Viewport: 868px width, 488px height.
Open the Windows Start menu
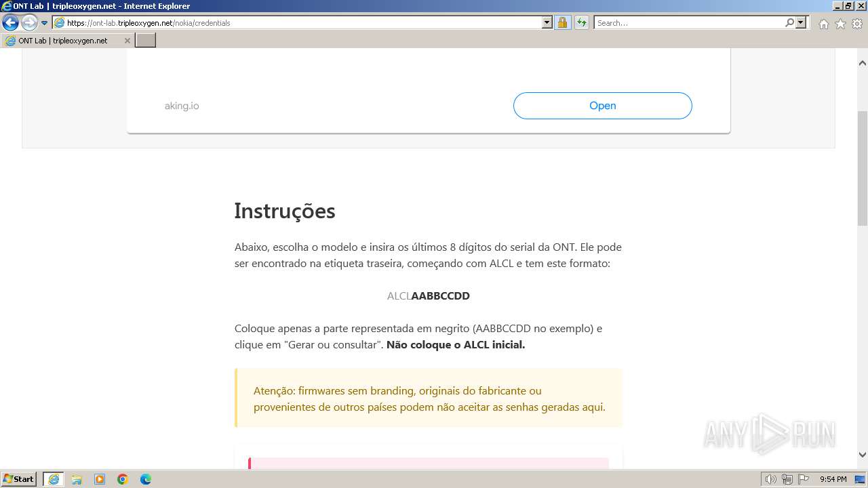click(x=19, y=479)
